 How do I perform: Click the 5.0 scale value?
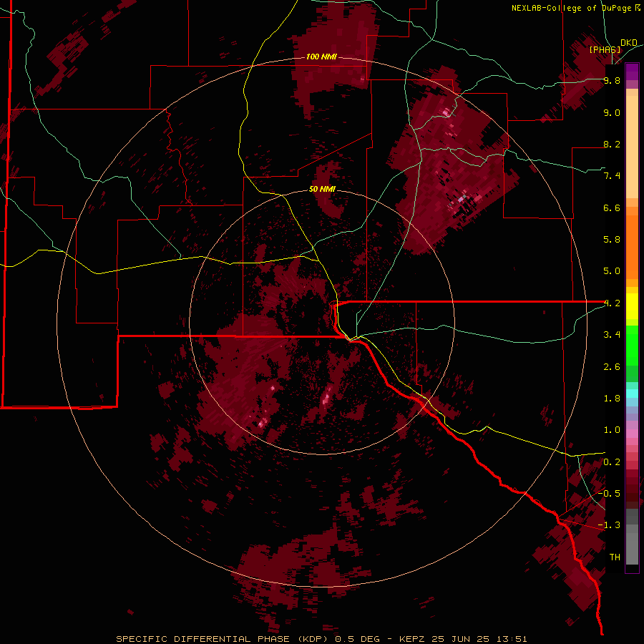pyautogui.click(x=612, y=271)
